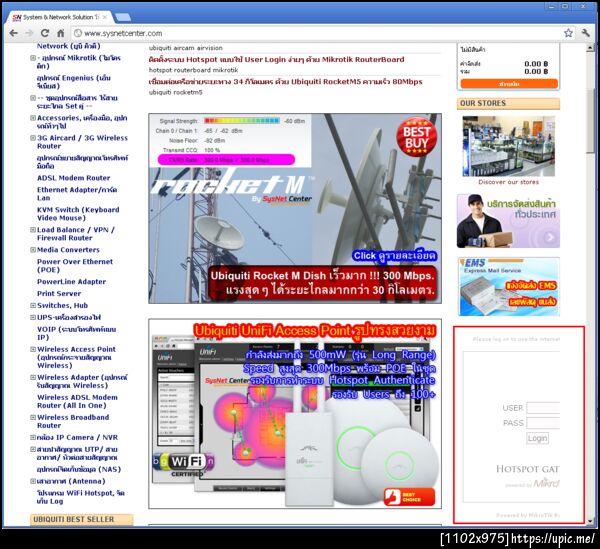Click the Discover our stores link
Viewport: 600px width, 549px height.
click(x=509, y=182)
